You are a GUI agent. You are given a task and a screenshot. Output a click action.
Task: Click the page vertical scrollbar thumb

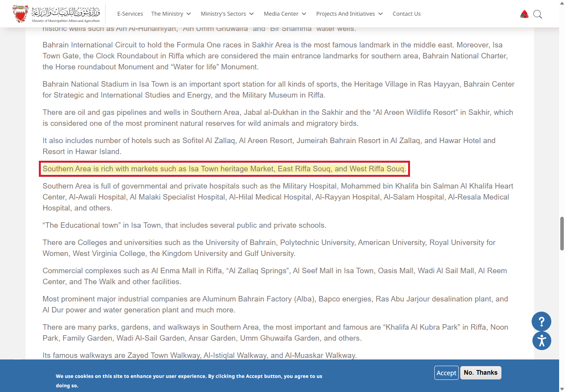[x=562, y=234]
